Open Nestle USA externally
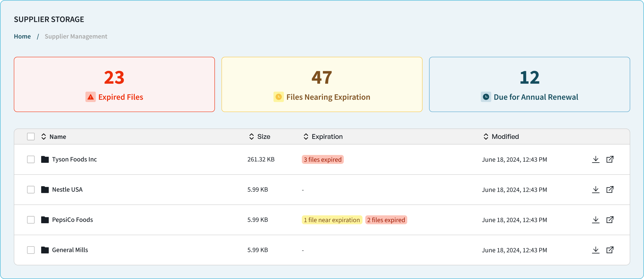Image resolution: width=644 pixels, height=279 pixels. pyautogui.click(x=610, y=190)
